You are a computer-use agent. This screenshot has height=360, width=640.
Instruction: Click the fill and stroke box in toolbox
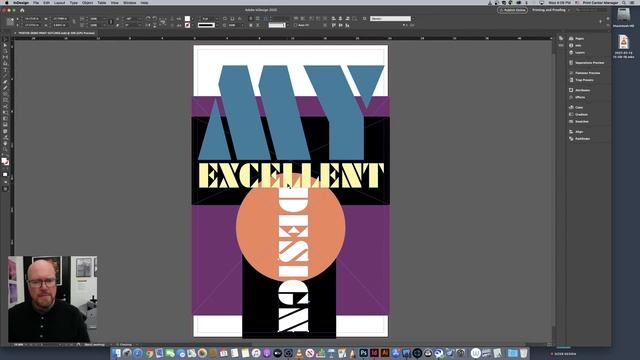pyautogui.click(x=5, y=162)
